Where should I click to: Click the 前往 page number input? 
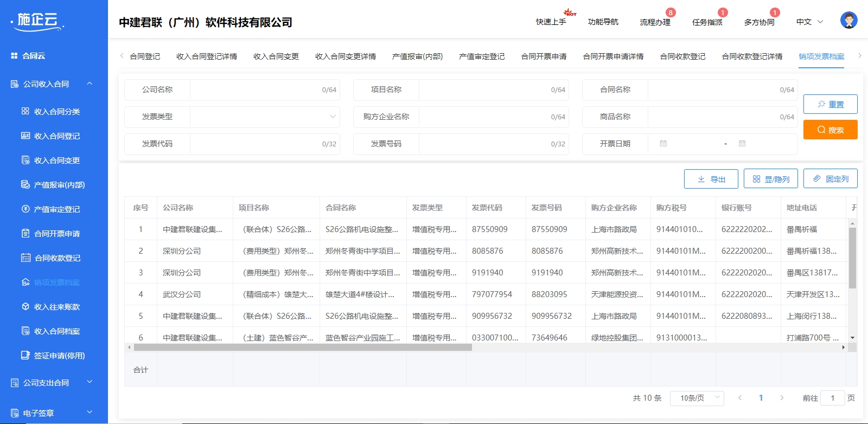coord(833,398)
